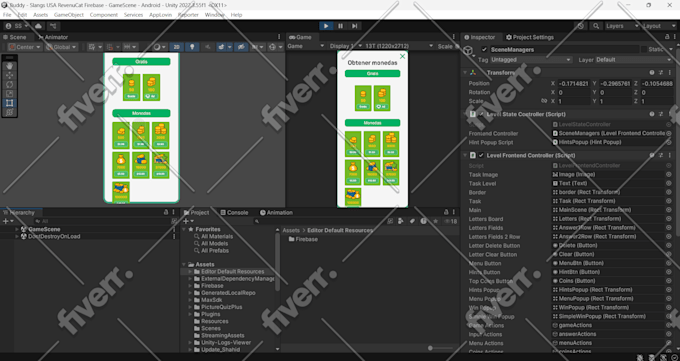Open the Undo History icon
The height and width of the screenshot is (361, 680).
point(581,26)
